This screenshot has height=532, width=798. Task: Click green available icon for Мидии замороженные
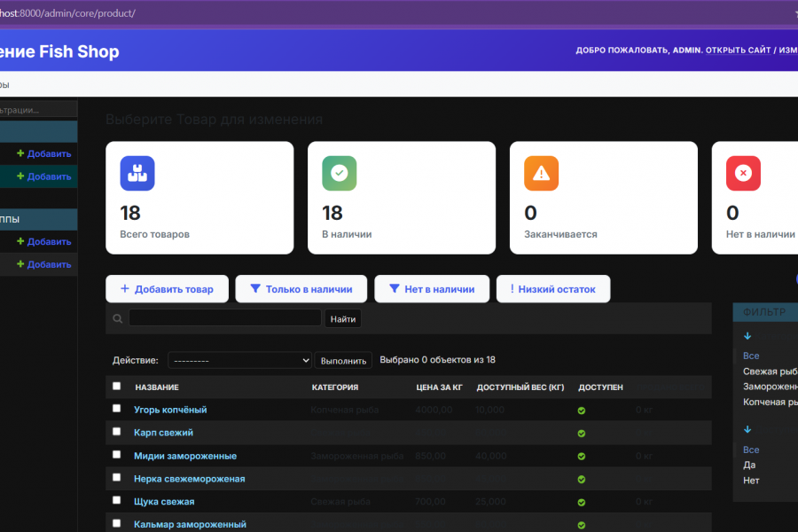(581, 456)
